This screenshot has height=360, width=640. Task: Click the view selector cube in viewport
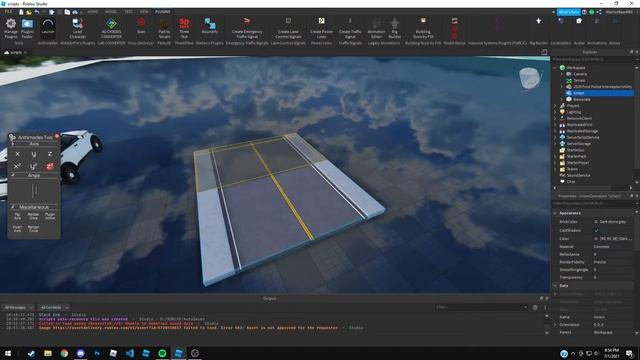coord(530,78)
